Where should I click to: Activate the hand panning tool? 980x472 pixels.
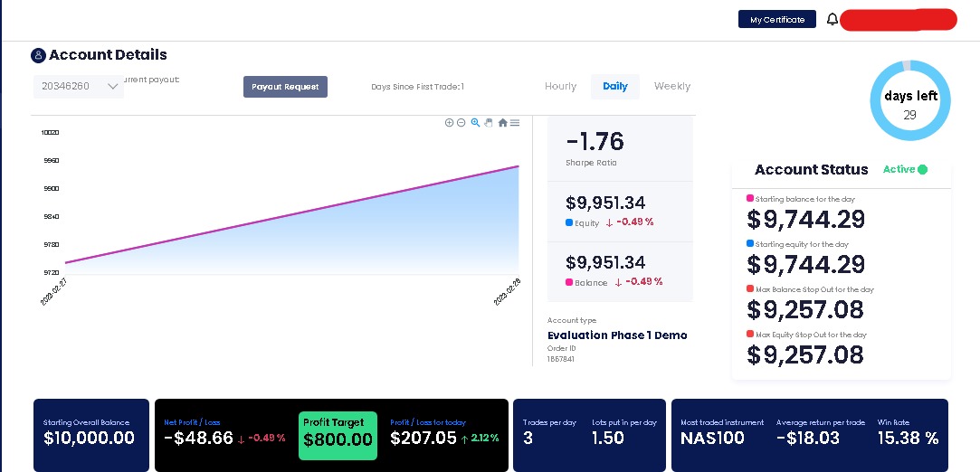[x=489, y=122]
